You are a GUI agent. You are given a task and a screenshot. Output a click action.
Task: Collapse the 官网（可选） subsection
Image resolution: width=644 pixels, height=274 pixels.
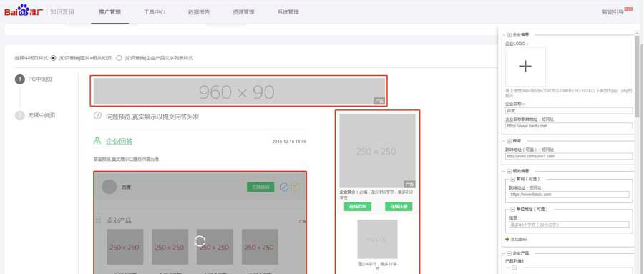click(x=512, y=179)
